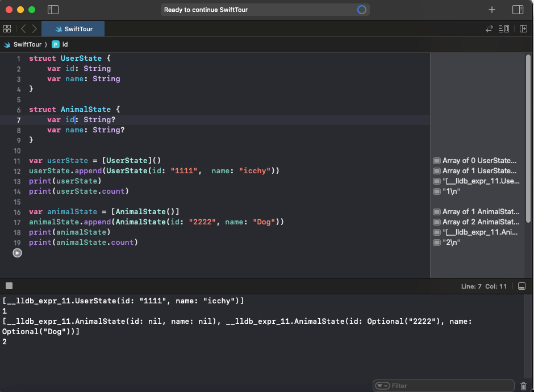Click the plus Library button
The width and height of the screenshot is (534, 392).
coord(492,10)
